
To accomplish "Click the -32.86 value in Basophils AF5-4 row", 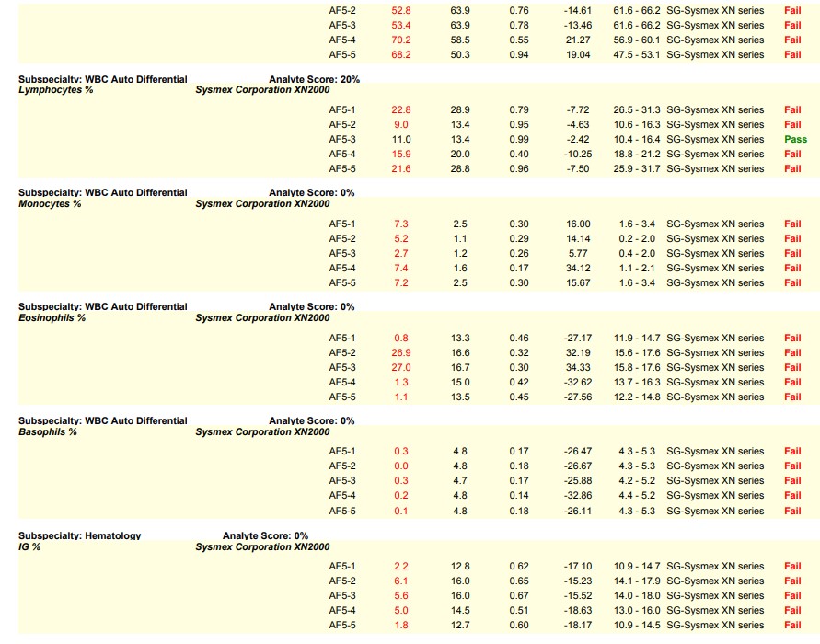I will (579, 496).
